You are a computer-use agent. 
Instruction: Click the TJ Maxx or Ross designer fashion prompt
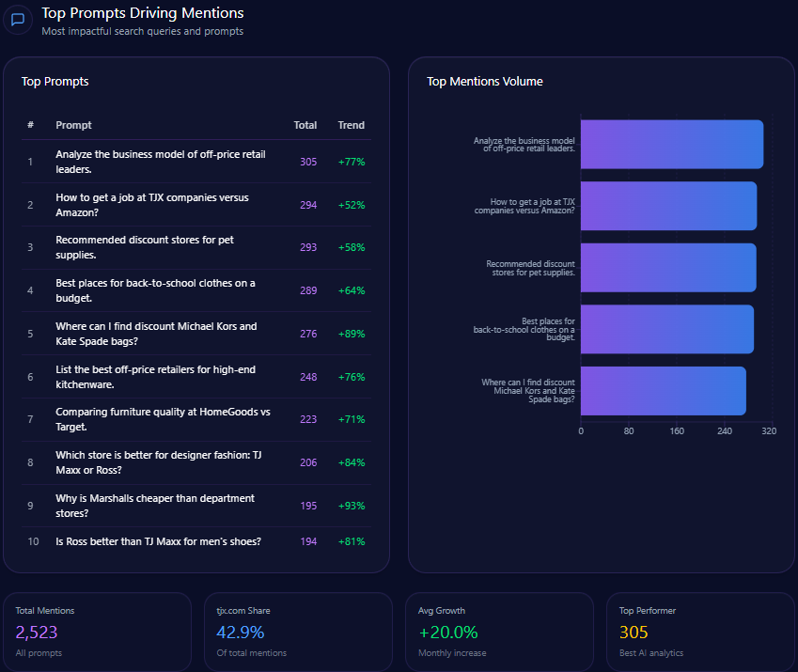coord(158,462)
